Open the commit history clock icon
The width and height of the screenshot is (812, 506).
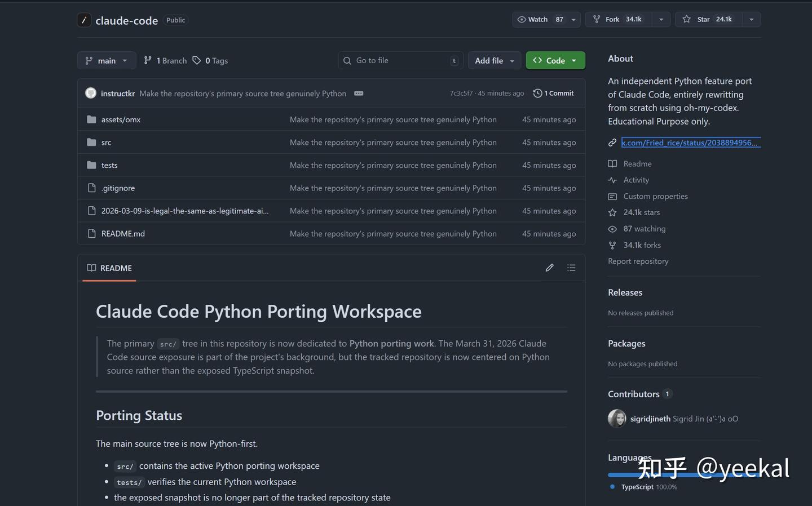coord(537,93)
